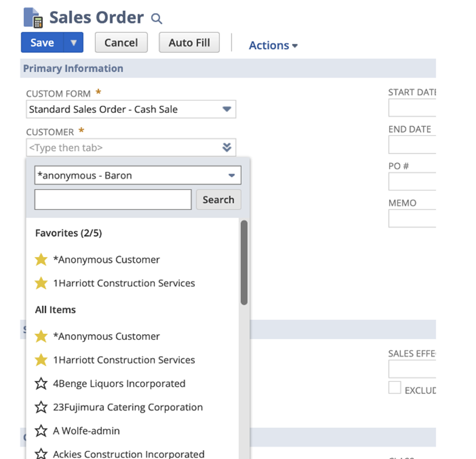Screen dimensions: 476x459
Task: Expand the Save button dropdown arrow
Action: [74, 42]
